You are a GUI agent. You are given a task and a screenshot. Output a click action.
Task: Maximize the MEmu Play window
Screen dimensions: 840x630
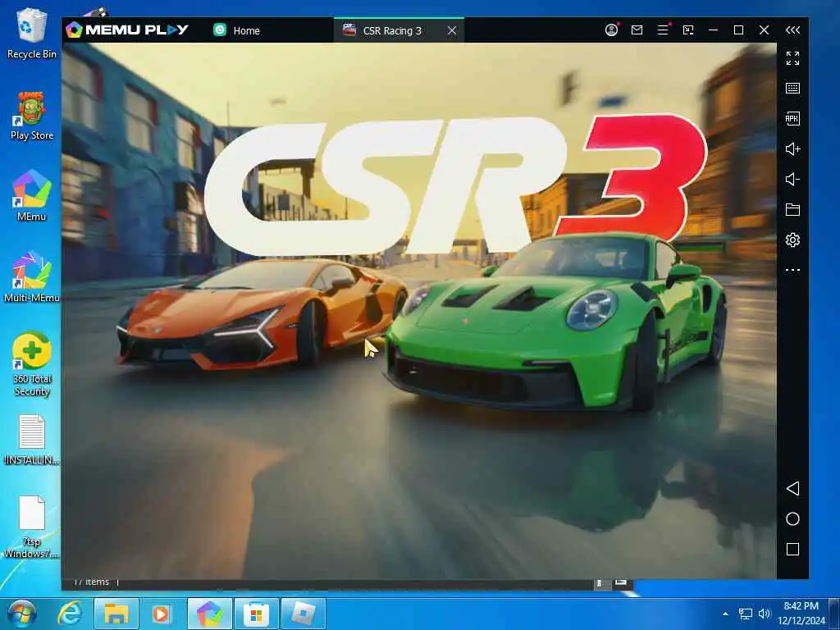(739, 30)
